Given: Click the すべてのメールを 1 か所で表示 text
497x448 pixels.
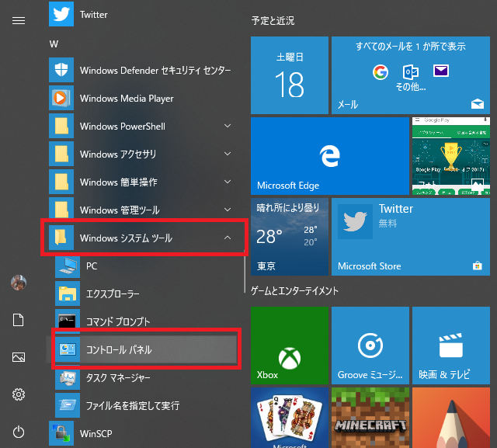Looking at the screenshot, I should 411,47.
